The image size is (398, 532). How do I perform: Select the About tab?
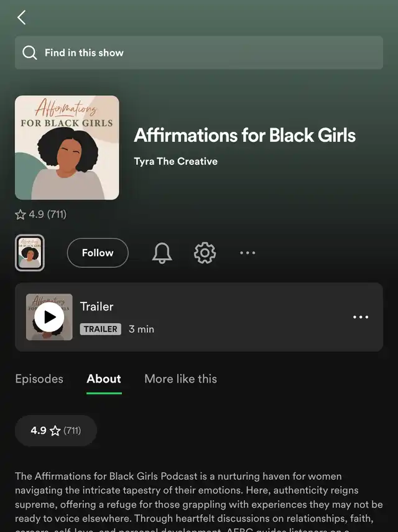104,379
